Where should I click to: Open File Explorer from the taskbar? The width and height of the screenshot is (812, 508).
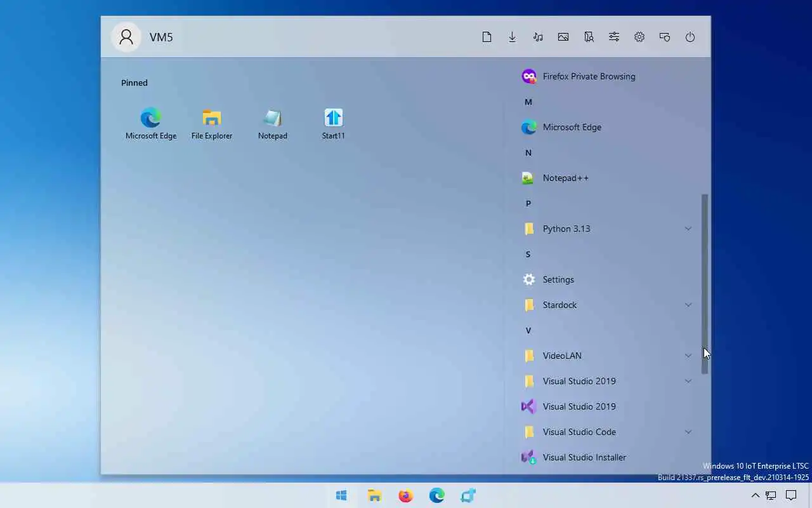coord(374,496)
